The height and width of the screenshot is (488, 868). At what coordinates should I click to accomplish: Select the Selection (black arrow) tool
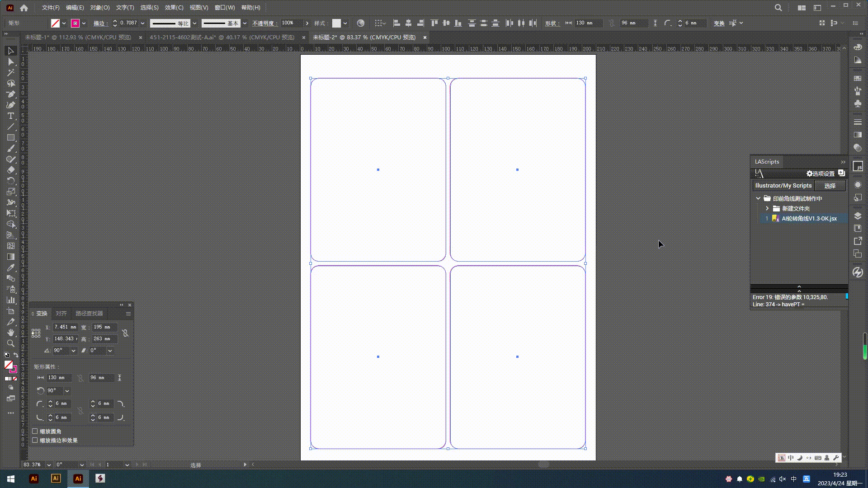point(11,51)
